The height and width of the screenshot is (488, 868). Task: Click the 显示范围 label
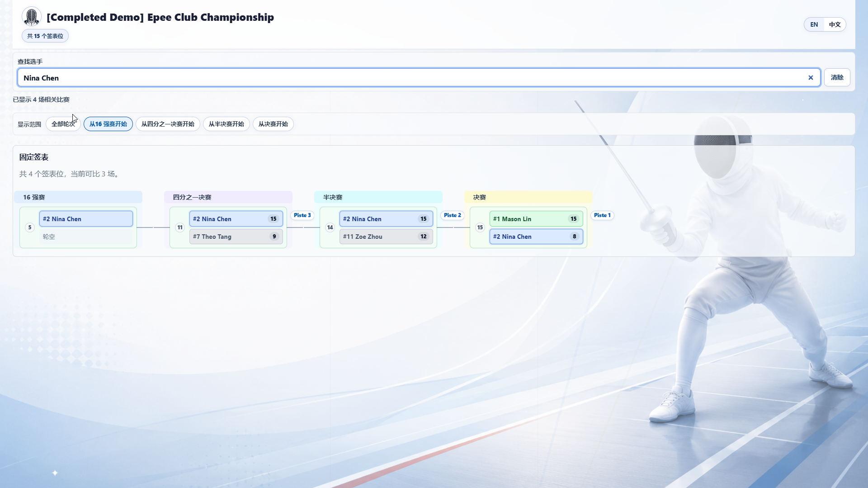pyautogui.click(x=29, y=124)
